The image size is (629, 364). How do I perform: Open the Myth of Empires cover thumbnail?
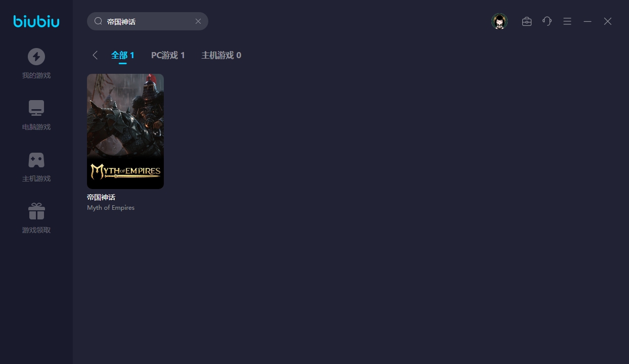pyautogui.click(x=125, y=131)
